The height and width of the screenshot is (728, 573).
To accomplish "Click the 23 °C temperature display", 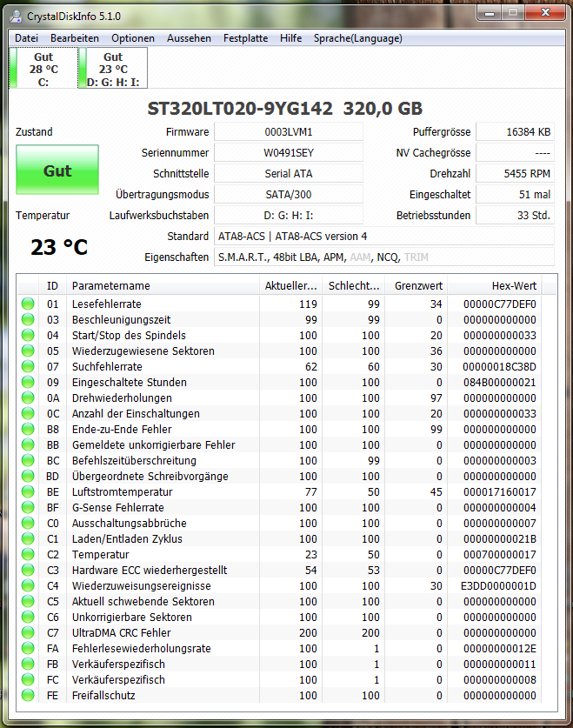I will [59, 247].
